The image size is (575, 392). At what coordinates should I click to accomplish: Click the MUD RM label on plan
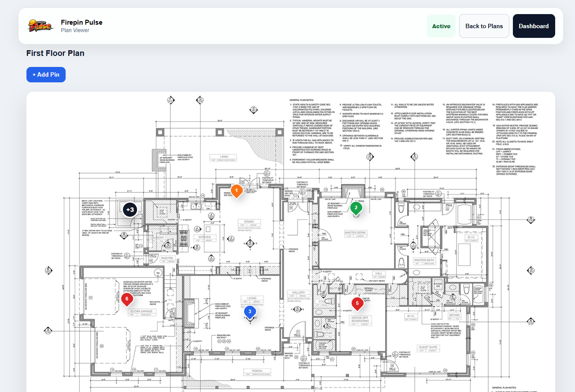coord(167,258)
